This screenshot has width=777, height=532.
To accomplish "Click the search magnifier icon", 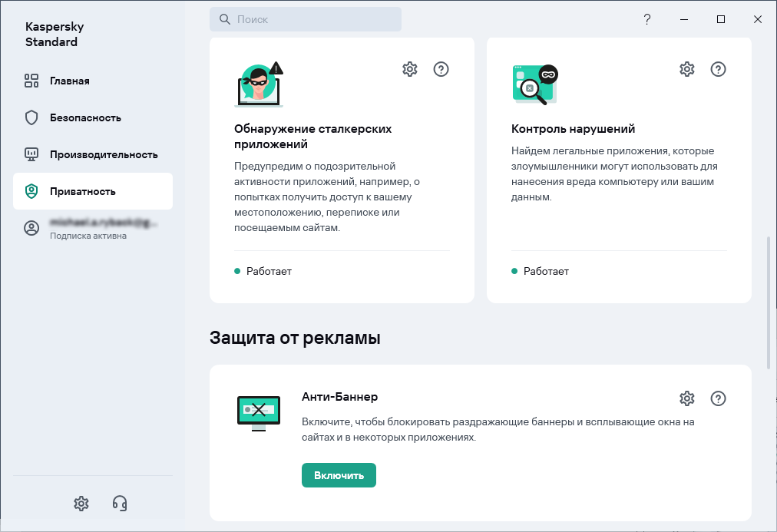I will click(225, 19).
